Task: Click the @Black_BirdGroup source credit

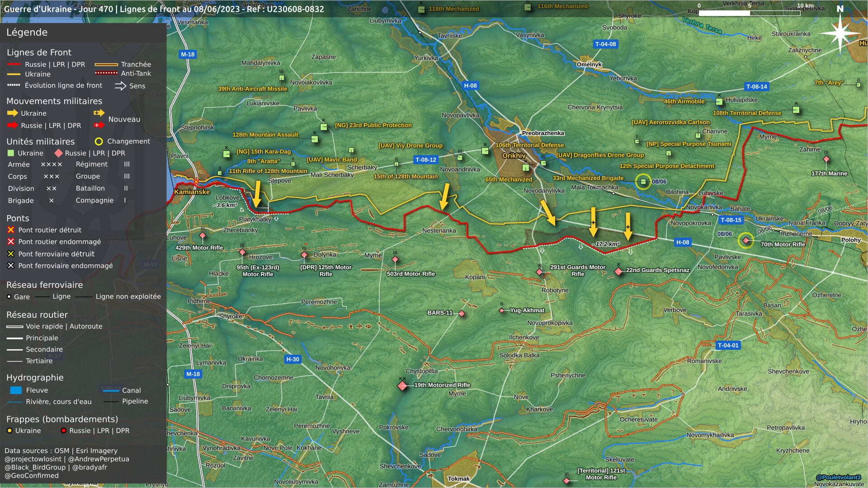Action: click(35, 467)
